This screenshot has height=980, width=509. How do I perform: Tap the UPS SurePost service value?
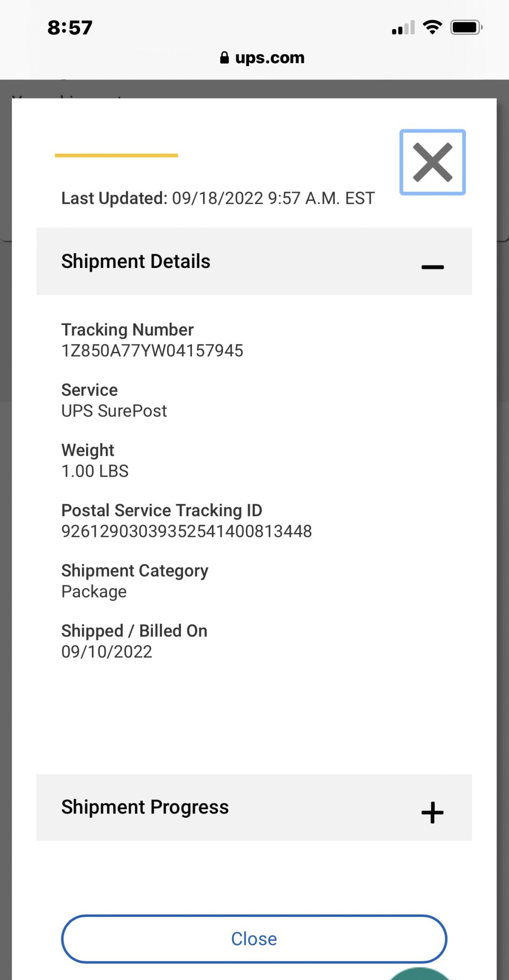click(114, 411)
